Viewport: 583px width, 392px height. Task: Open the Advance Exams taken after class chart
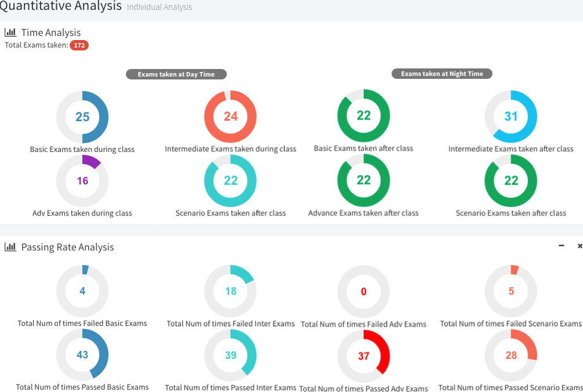tap(364, 180)
